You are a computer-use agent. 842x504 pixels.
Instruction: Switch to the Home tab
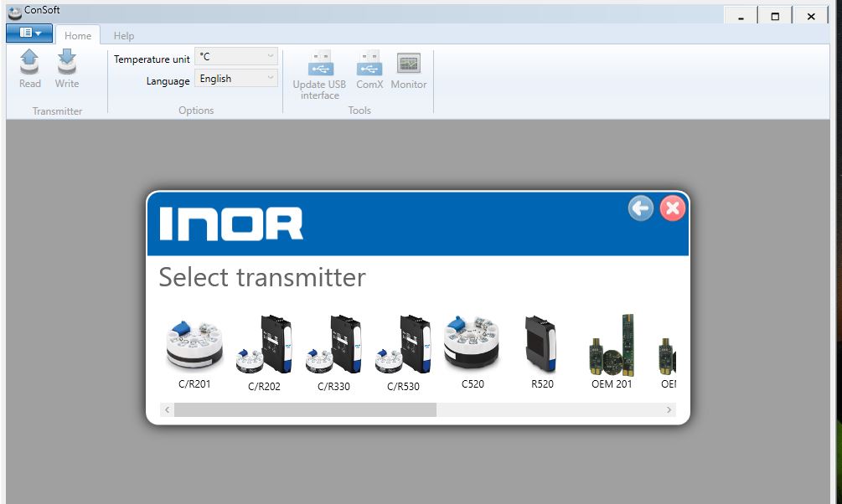78,35
